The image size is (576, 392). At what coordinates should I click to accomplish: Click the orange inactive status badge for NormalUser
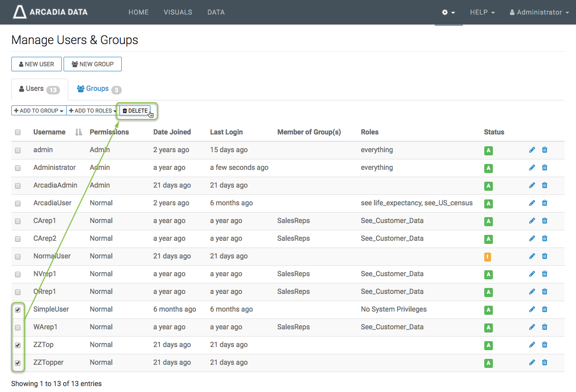pyautogui.click(x=487, y=257)
